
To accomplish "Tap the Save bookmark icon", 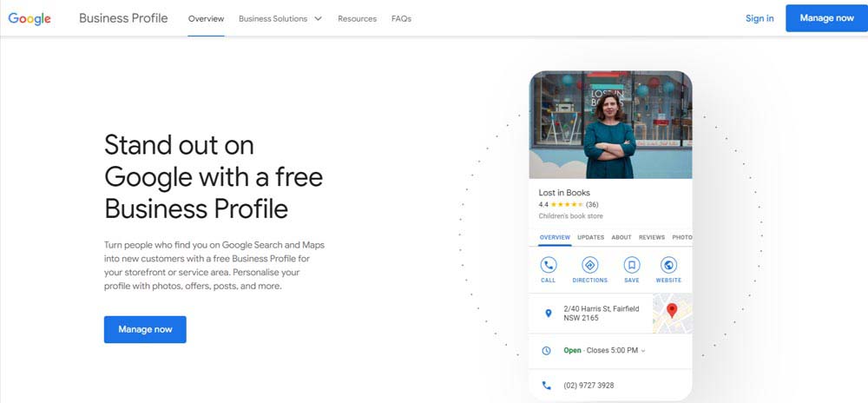I will coord(632,265).
